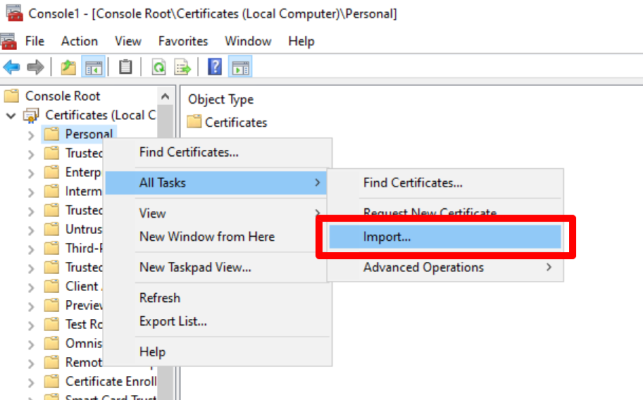
Task: Click the console icon left of File menu
Action: pos(9,41)
